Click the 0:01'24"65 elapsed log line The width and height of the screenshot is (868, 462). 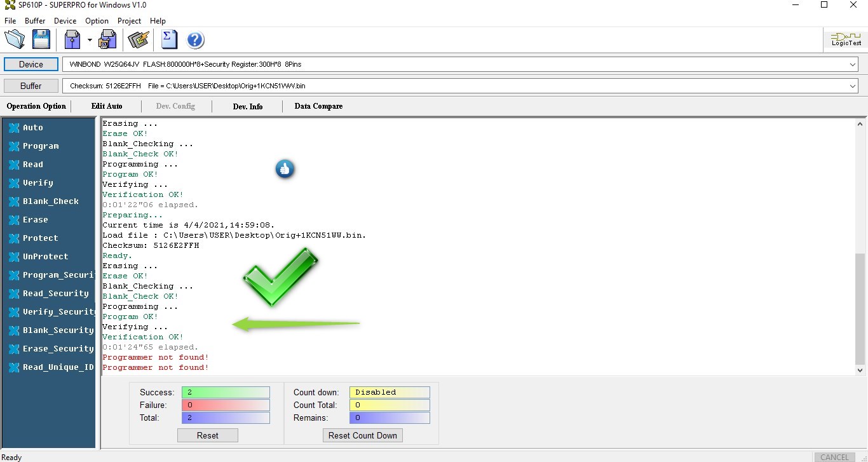point(151,347)
